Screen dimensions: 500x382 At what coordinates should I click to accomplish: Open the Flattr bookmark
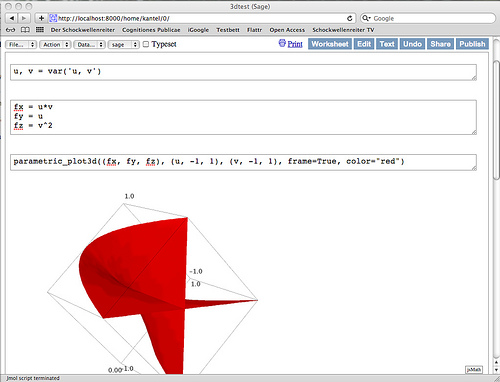(x=254, y=30)
